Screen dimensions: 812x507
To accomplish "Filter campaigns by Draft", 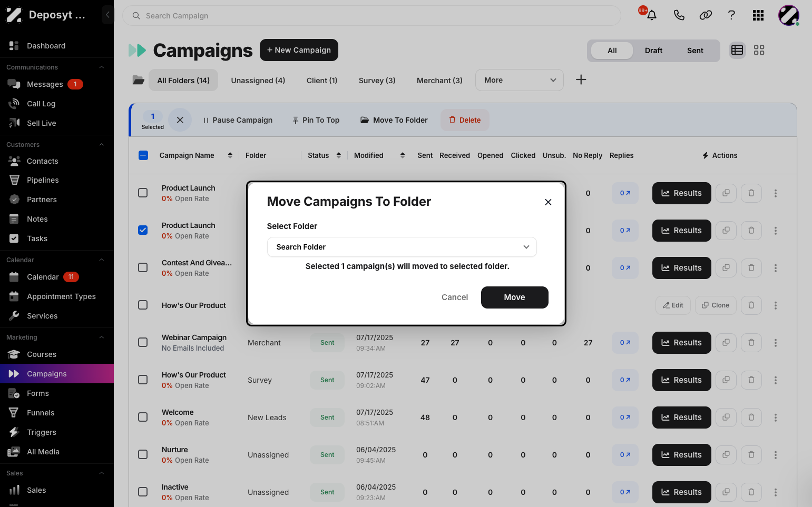I will coord(653,51).
